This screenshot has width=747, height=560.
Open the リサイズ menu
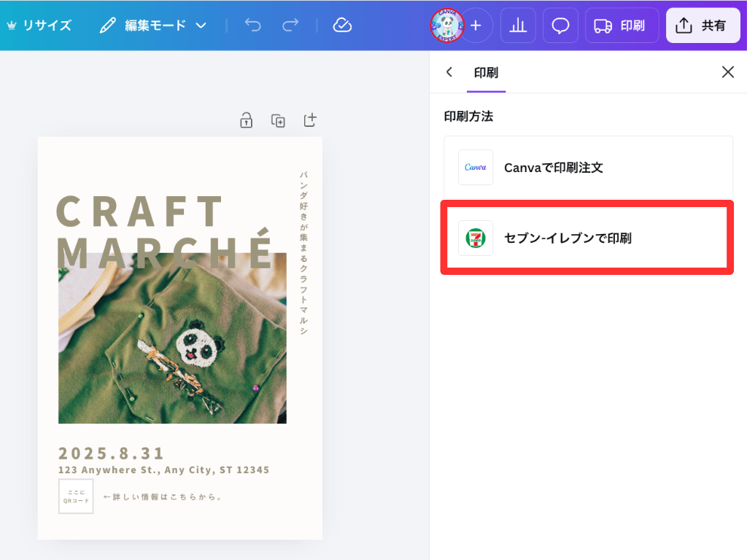click(x=40, y=25)
